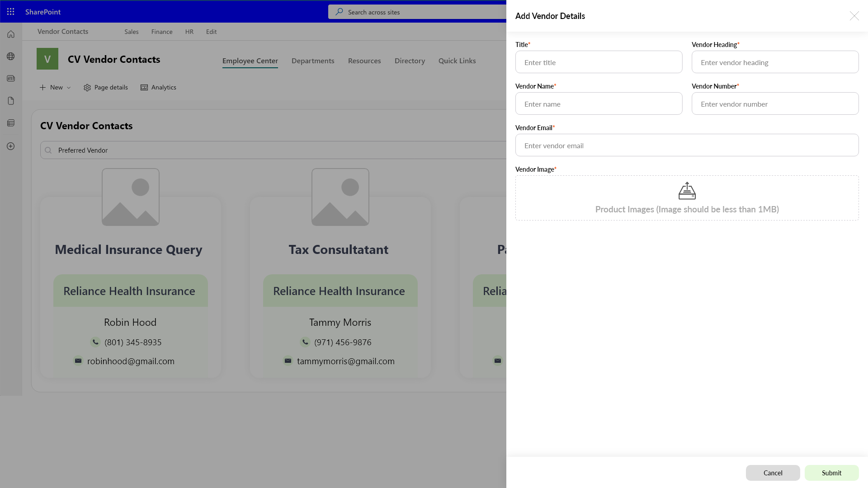868x488 pixels.
Task: Click the email icon next to Tammy Morris
Action: click(288, 361)
